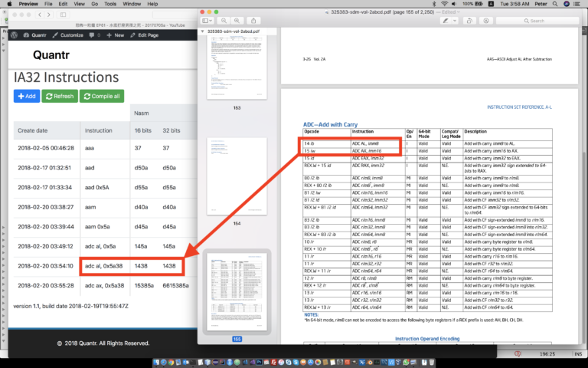Click the volume icon in menu bar
This screenshot has height=368, width=588.
[x=454, y=4]
